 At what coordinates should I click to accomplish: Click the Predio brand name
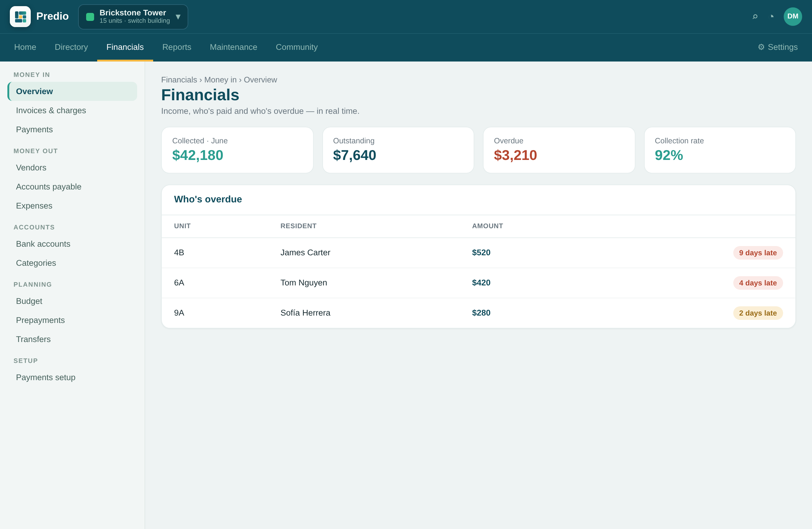pos(53,16)
